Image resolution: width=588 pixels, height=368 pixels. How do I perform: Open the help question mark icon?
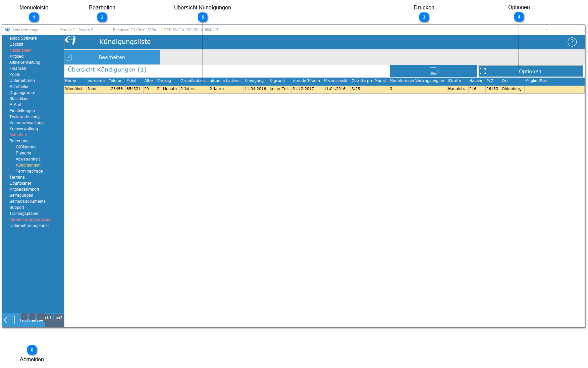(x=572, y=42)
